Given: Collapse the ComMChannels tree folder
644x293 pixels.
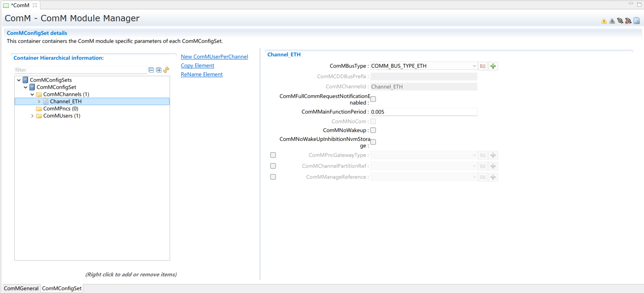Looking at the screenshot, I should tap(32, 95).
